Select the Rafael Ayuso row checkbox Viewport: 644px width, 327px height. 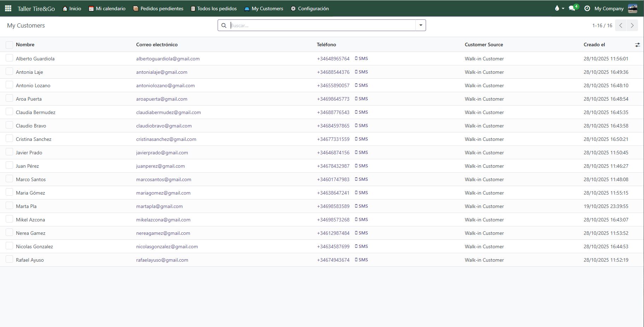coord(10,260)
